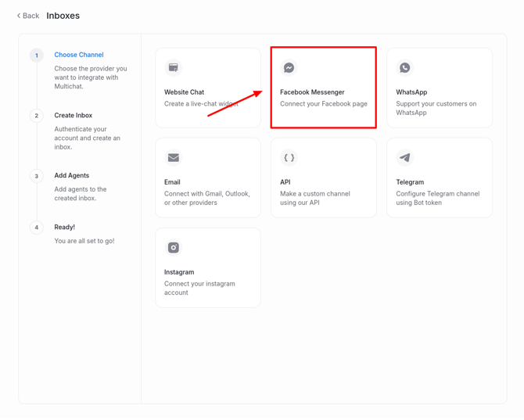The width and height of the screenshot is (524, 420).
Task: Choose the WhatsApp channel title
Action: 411,92
